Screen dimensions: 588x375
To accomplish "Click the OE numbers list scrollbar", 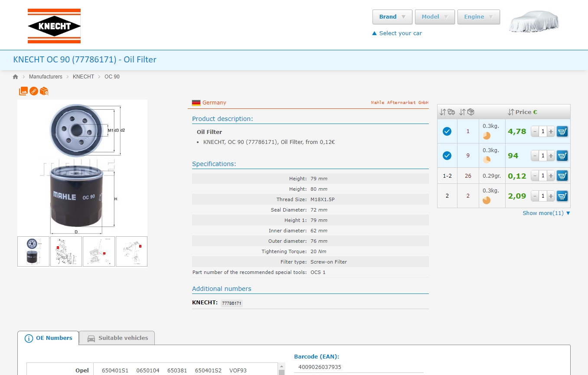I will (x=282, y=369).
